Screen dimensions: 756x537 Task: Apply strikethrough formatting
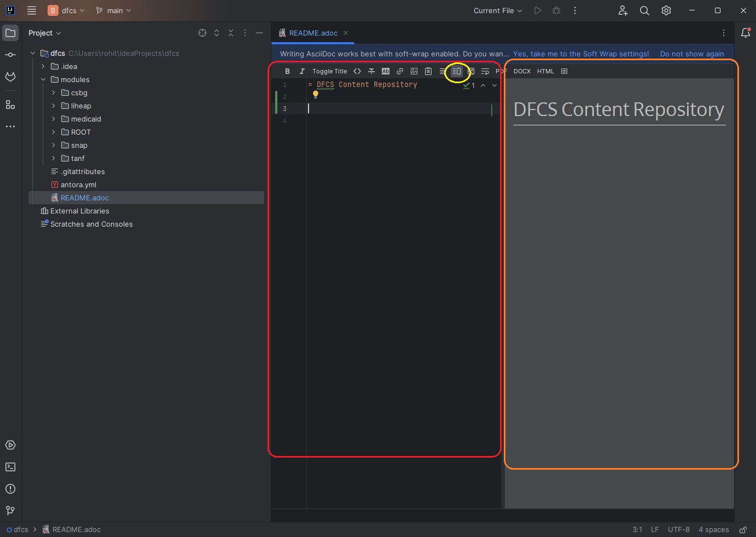coord(371,71)
